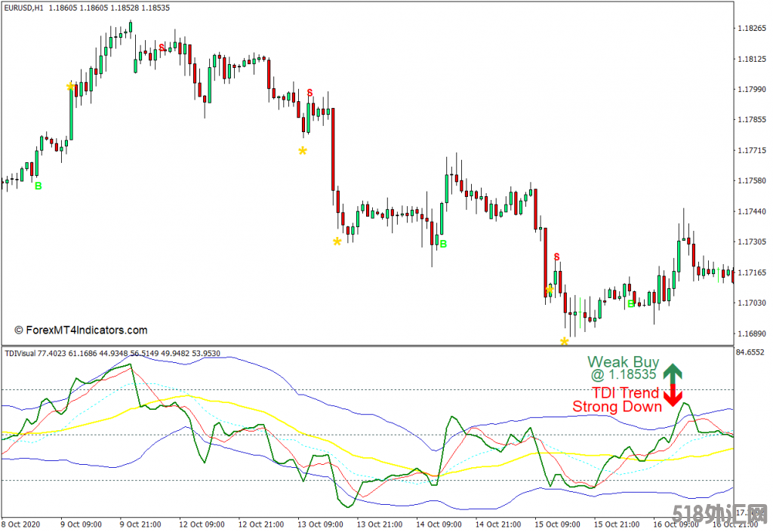Select the red S marker above the 15 Oct candles
773x532 pixels.
tap(556, 257)
